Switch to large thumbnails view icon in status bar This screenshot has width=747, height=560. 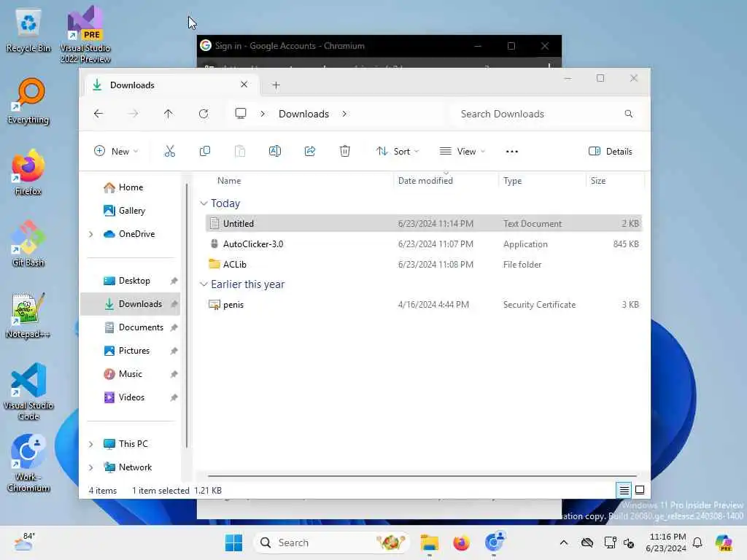point(640,490)
